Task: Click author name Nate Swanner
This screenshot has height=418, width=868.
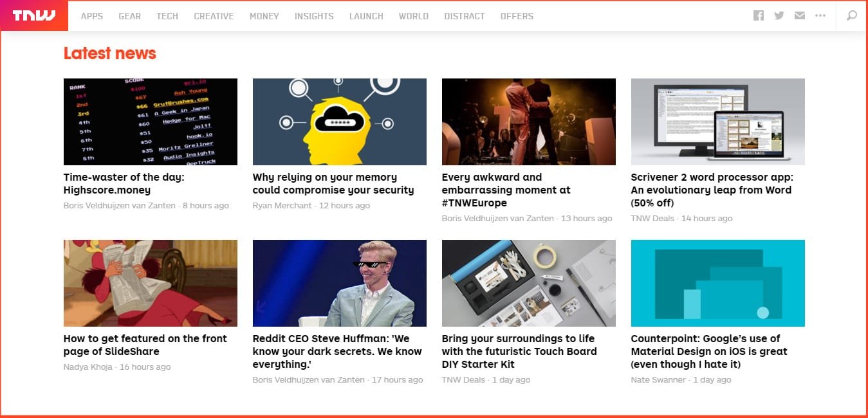Action: (658, 380)
